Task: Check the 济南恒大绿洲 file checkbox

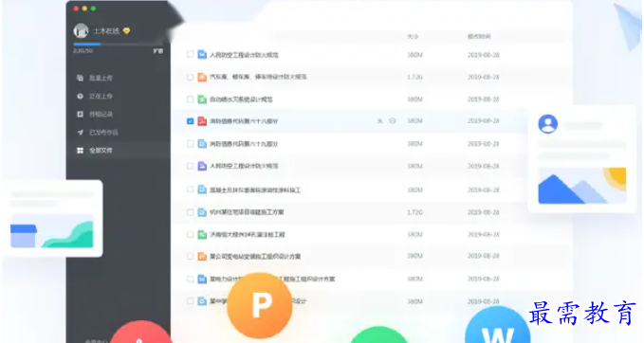Action: point(190,234)
